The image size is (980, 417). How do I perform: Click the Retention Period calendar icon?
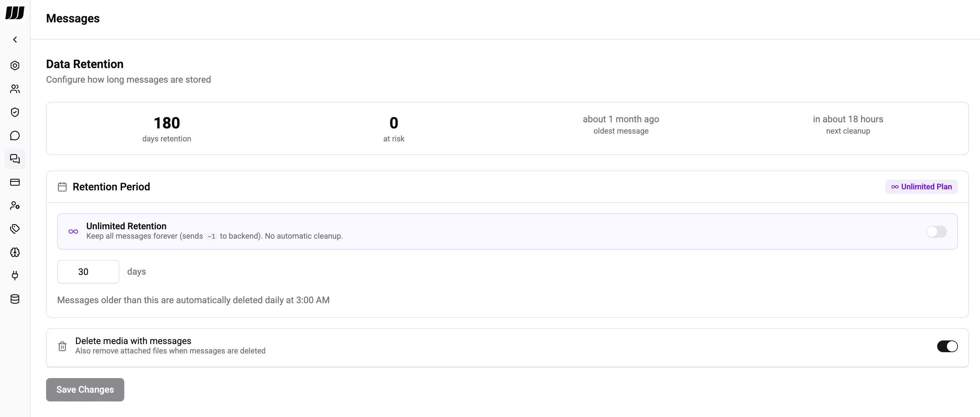pyautogui.click(x=62, y=187)
